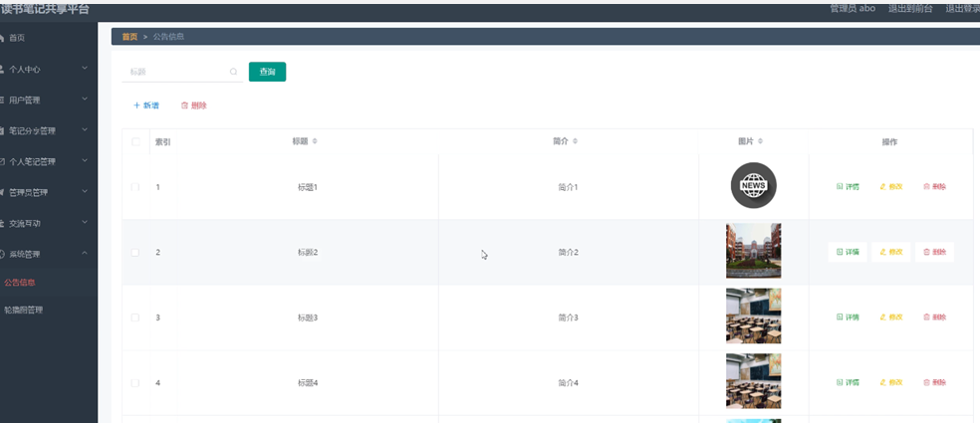Click 删除 for row 标题1
Image resolution: width=980 pixels, height=423 pixels.
pos(934,186)
